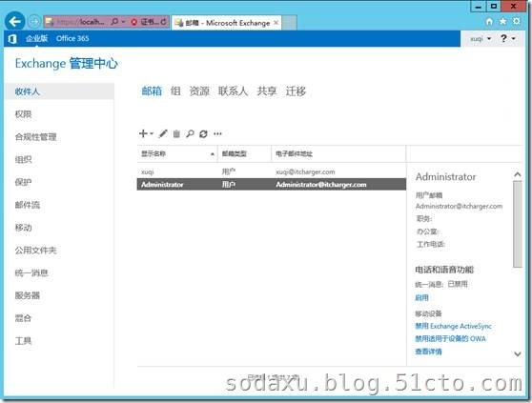
Task: Refresh the mailbox list
Action: (203, 134)
